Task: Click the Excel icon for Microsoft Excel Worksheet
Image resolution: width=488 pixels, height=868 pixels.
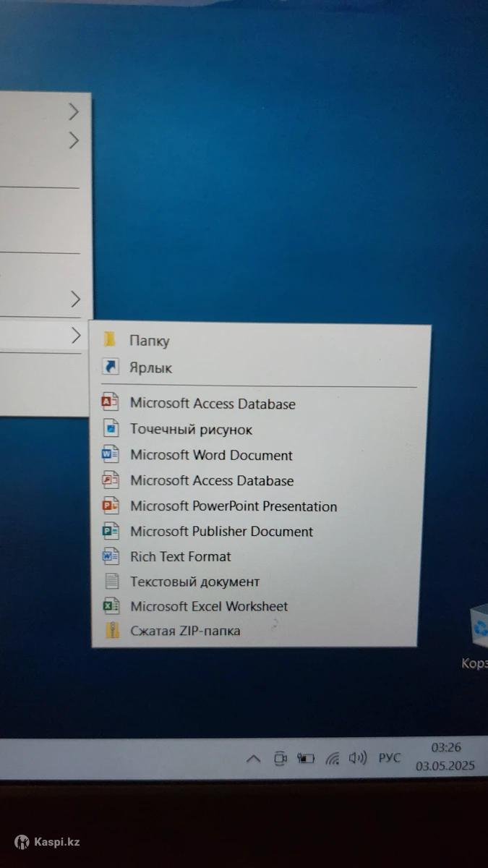Action: pyautogui.click(x=111, y=606)
